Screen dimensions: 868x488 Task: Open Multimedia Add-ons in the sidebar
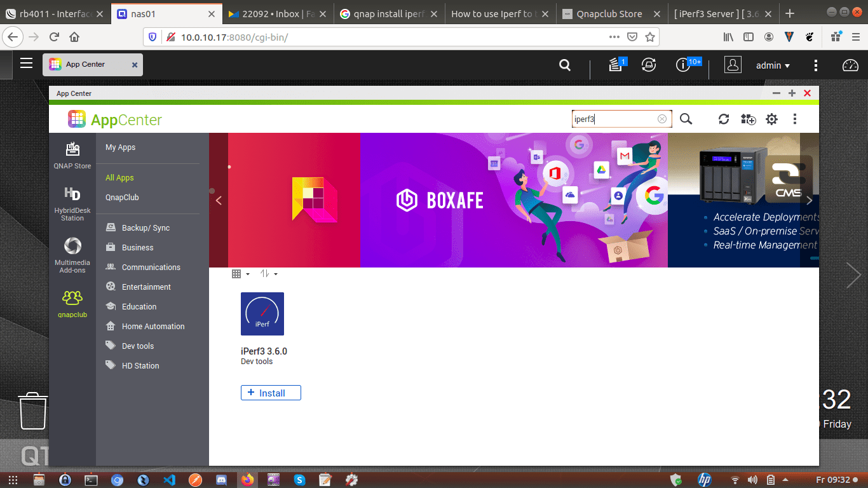[72, 255]
